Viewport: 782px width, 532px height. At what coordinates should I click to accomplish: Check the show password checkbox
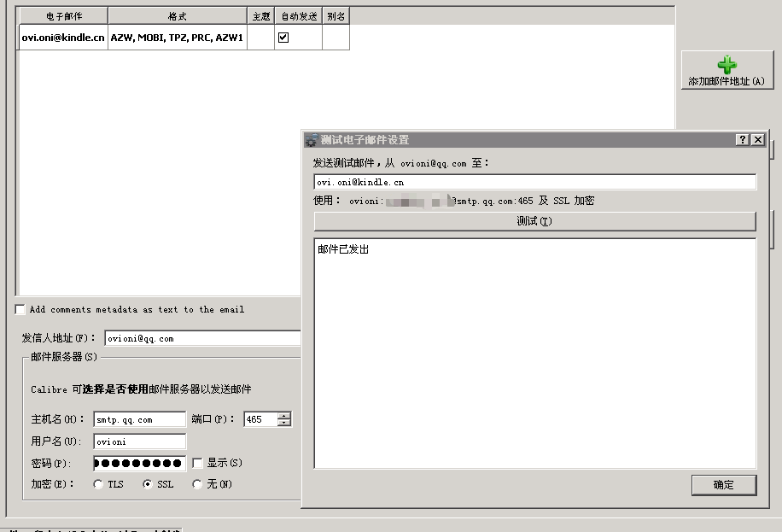pyautogui.click(x=197, y=463)
